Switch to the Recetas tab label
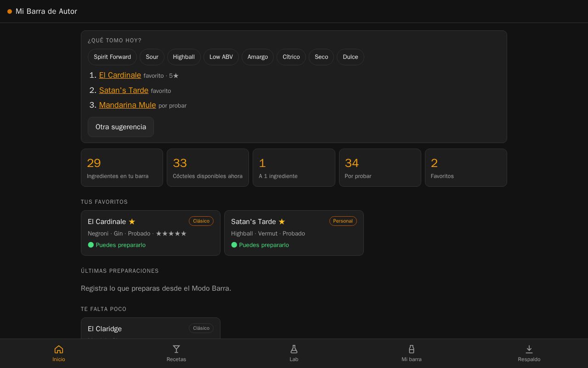The height and width of the screenshot is (368, 588). (176, 359)
